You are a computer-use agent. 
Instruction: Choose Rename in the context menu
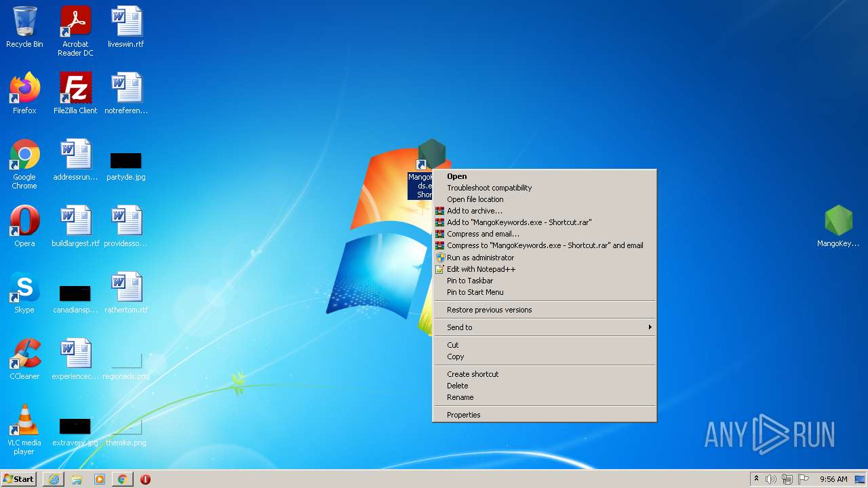click(545, 397)
